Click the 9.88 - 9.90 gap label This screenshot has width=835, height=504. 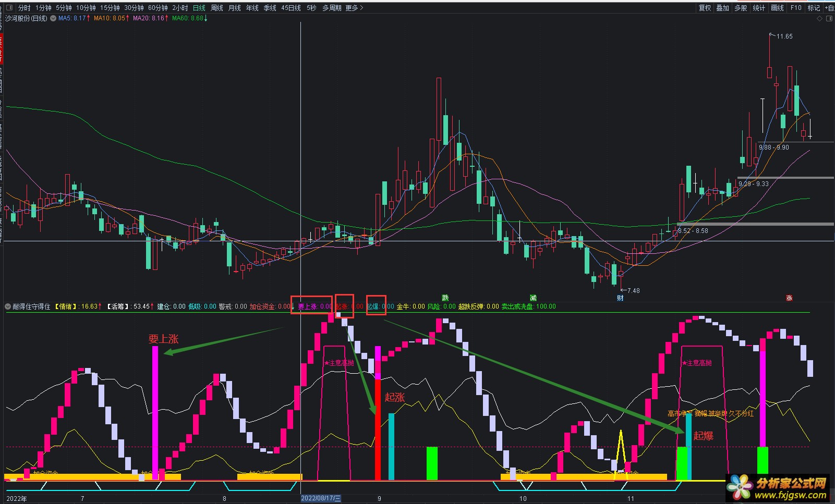(x=774, y=147)
